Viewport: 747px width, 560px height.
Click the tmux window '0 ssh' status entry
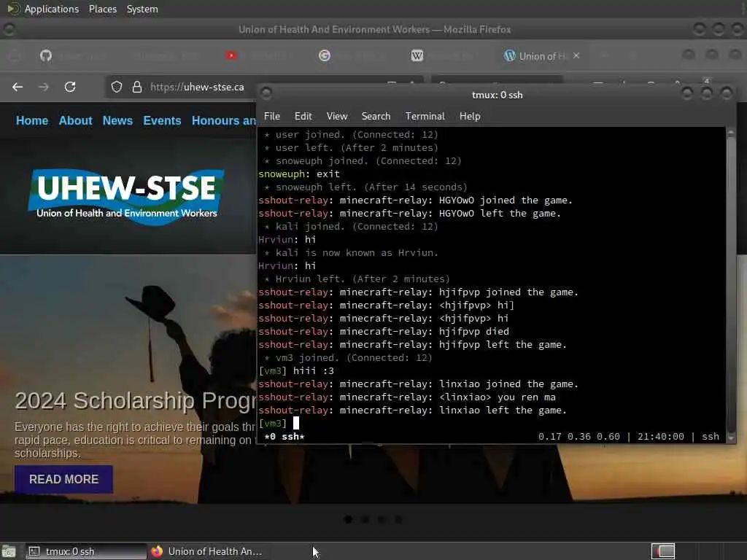tap(285, 436)
